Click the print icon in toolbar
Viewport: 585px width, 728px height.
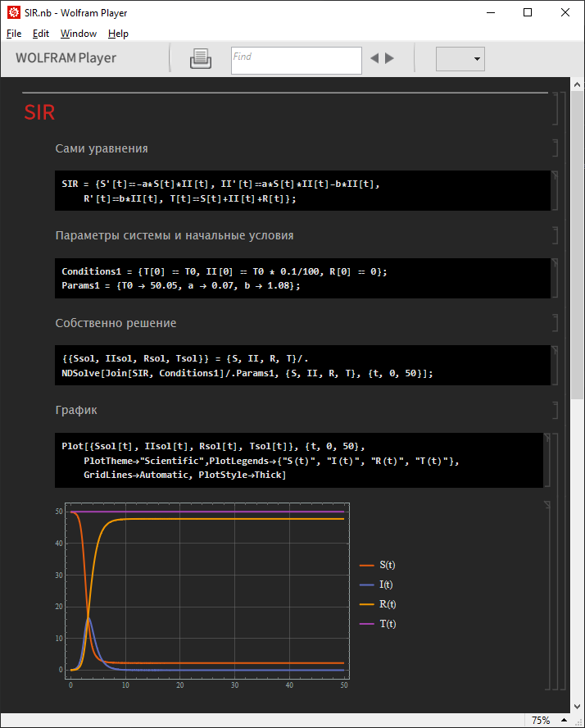pos(201,59)
